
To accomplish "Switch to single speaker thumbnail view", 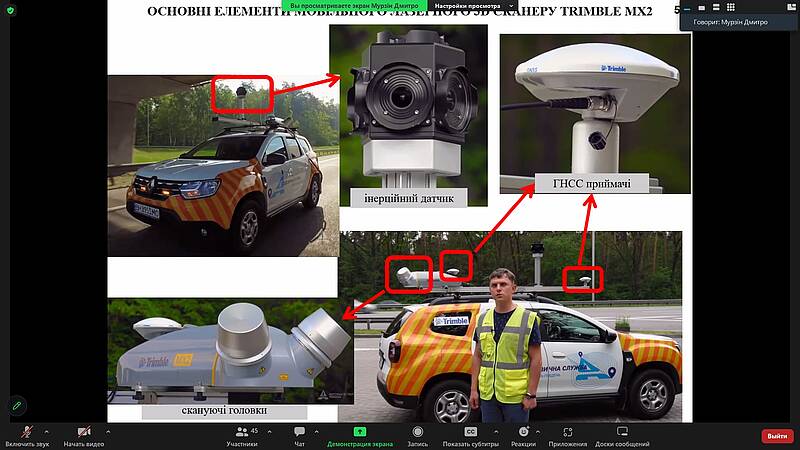I will pos(702,7).
